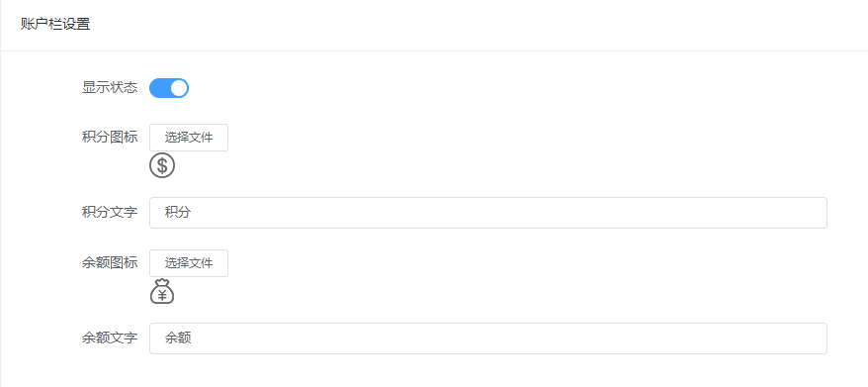Click the yen money bag 余额 icon preview

click(162, 291)
